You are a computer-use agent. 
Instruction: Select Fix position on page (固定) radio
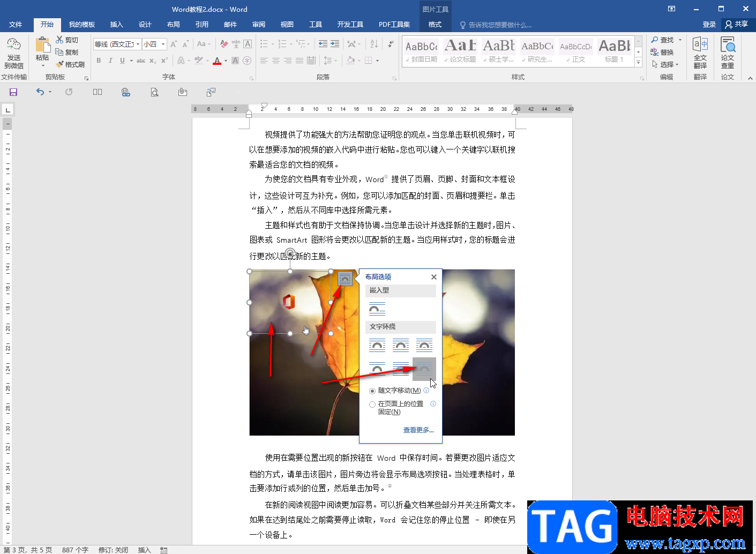(x=372, y=405)
